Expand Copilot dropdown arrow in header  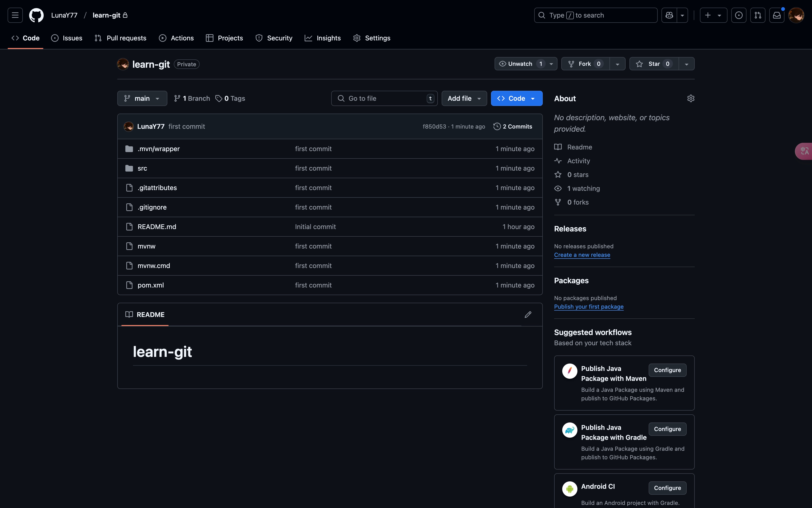click(x=682, y=15)
